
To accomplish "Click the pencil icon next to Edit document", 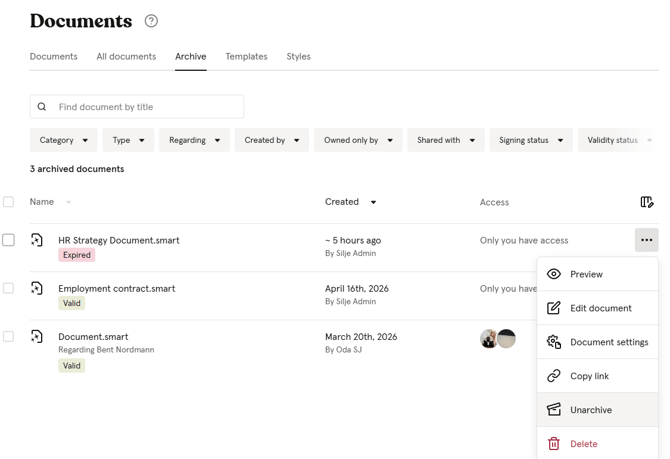I will (x=554, y=308).
